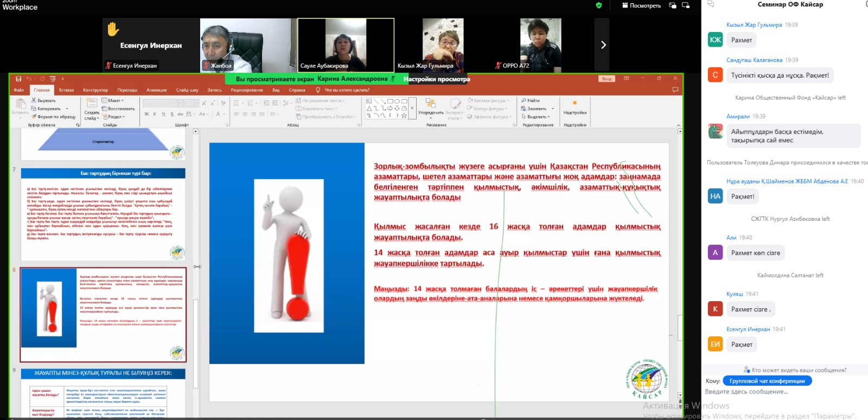The width and height of the screenshot is (868, 420).
Task: Click the rectangle shape in shapes gallery
Action: coord(390,101)
